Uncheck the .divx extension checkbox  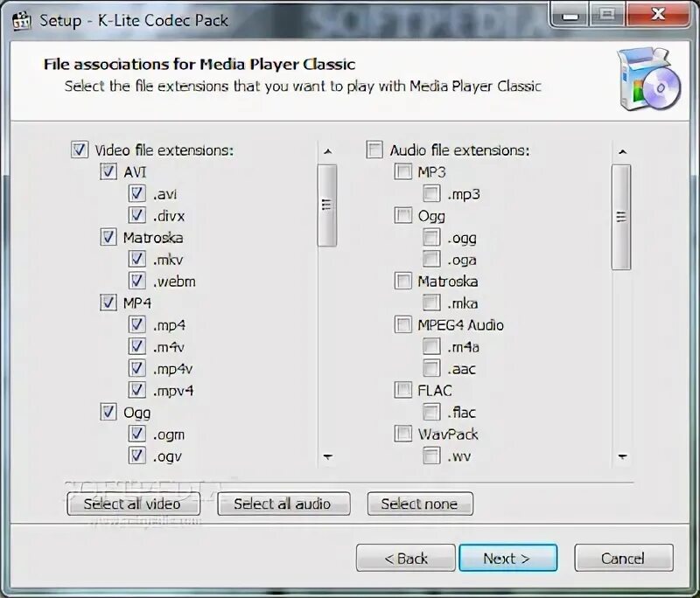(137, 215)
